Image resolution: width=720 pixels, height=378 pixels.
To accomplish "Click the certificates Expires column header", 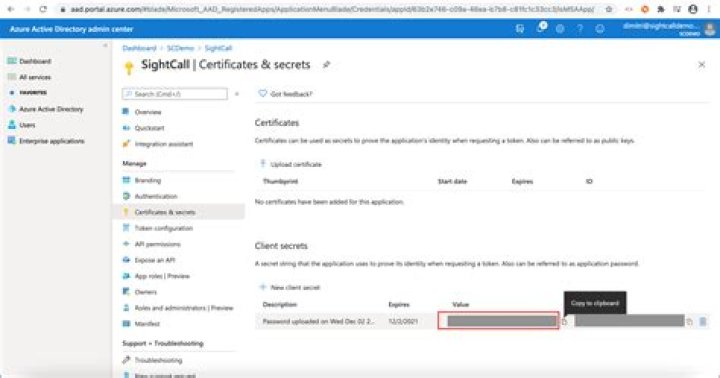I will click(523, 181).
